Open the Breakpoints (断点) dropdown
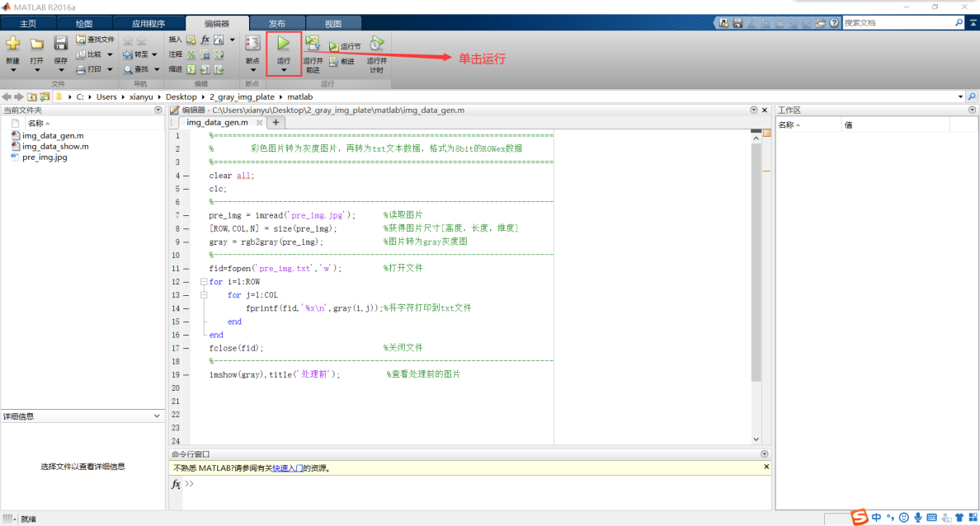 [x=252, y=69]
